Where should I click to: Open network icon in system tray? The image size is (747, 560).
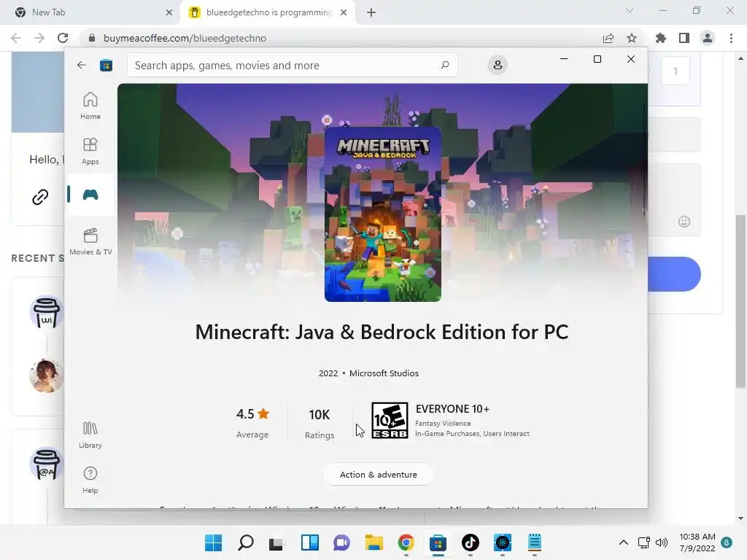point(643,542)
